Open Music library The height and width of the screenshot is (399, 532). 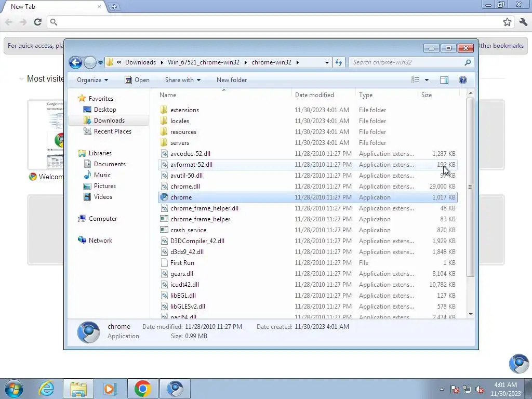click(102, 175)
